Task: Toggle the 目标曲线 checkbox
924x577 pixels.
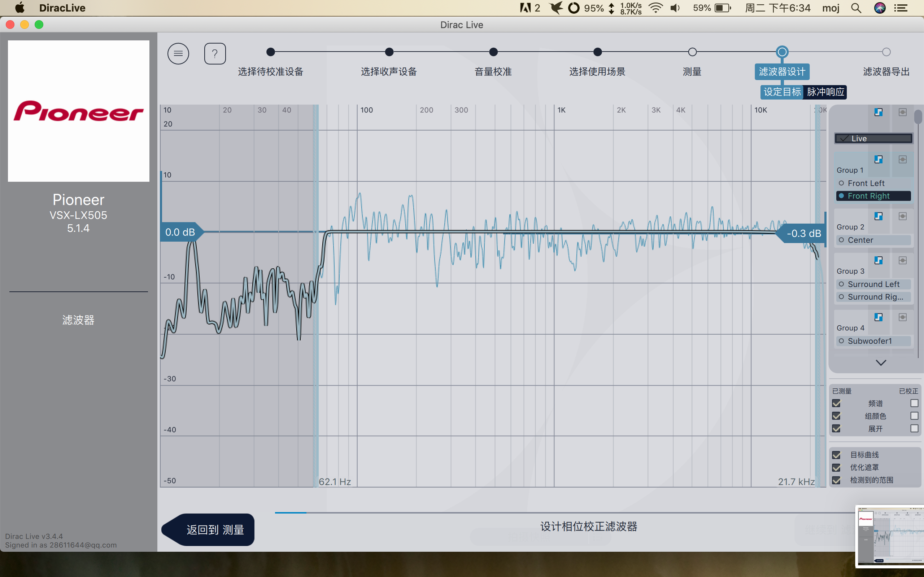Action: coord(836,455)
